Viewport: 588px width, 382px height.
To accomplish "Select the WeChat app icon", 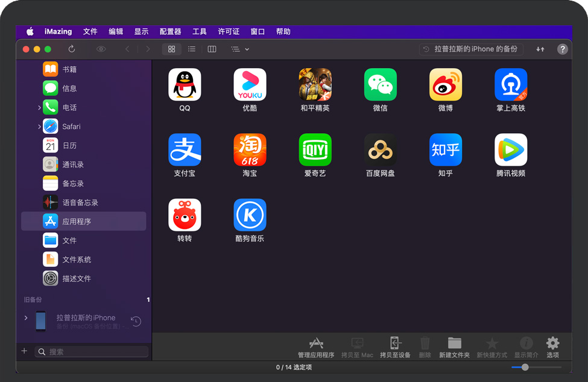I will point(380,84).
